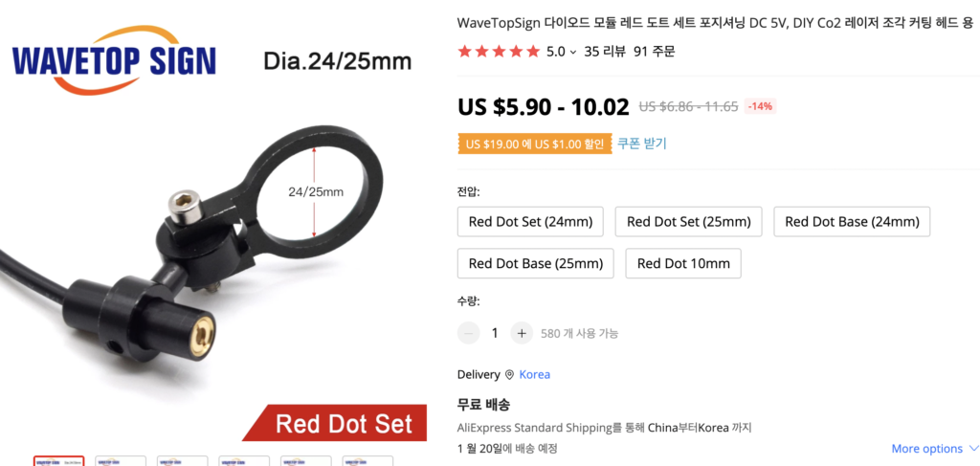Viewport: 980px width, 466px height.
Task: Show the third product thumbnail image
Action: (182, 461)
